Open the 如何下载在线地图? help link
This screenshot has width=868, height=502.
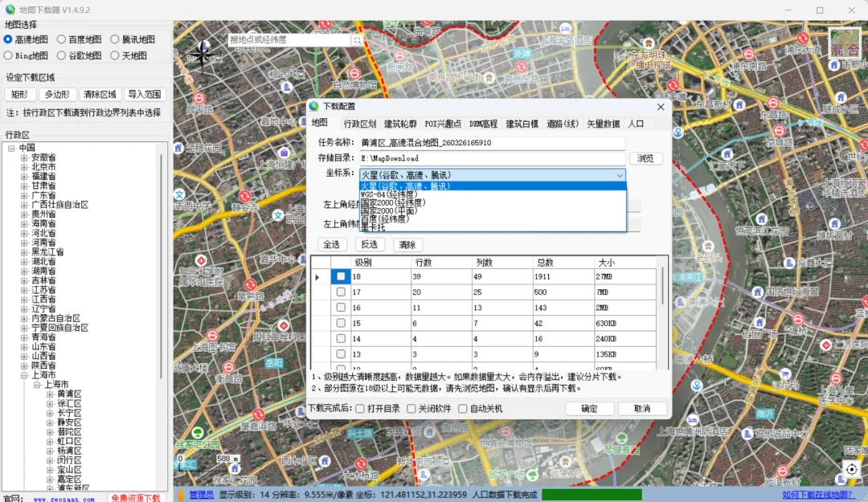(x=817, y=495)
